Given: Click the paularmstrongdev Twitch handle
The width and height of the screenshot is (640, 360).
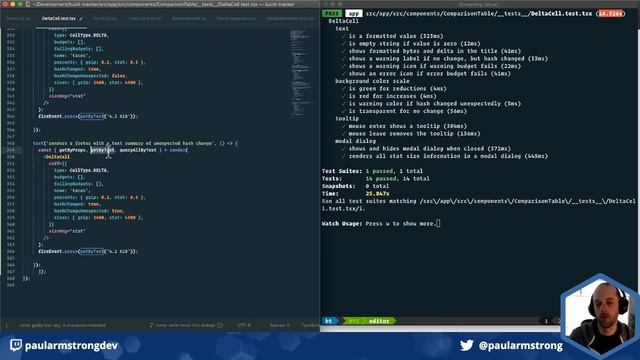Looking at the screenshot, I should tap(71, 345).
